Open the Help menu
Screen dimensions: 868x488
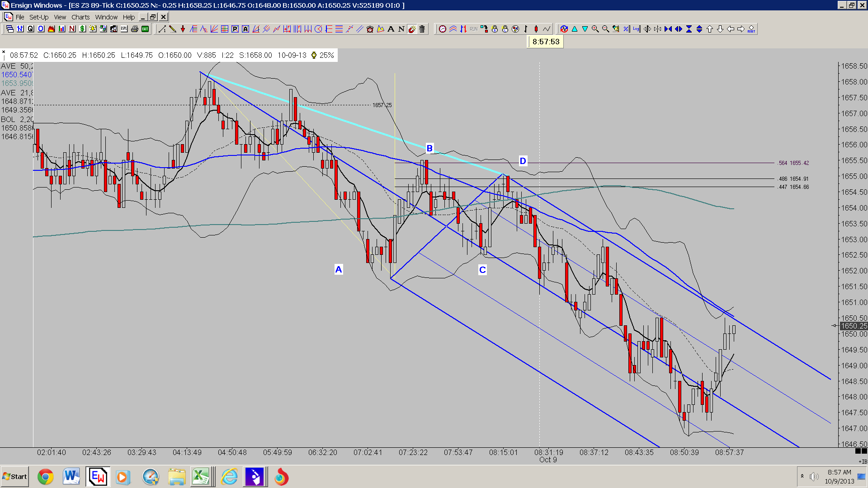click(129, 17)
